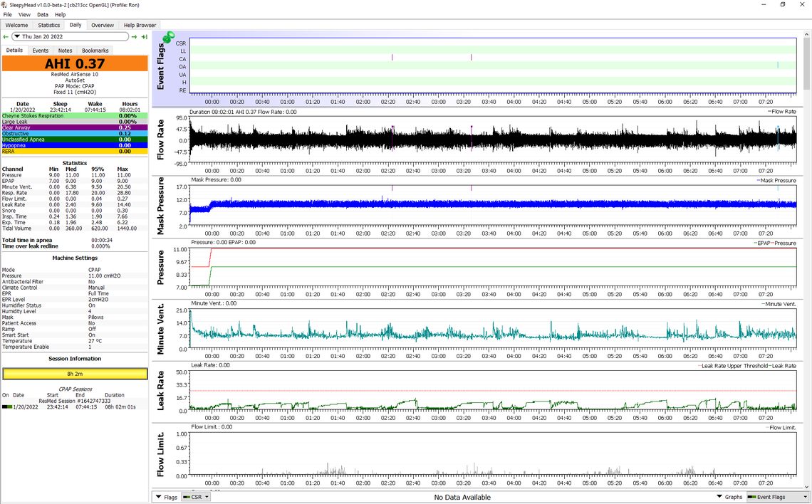Select the Daily tab
Viewport: 812px width, 504px height.
click(x=76, y=25)
